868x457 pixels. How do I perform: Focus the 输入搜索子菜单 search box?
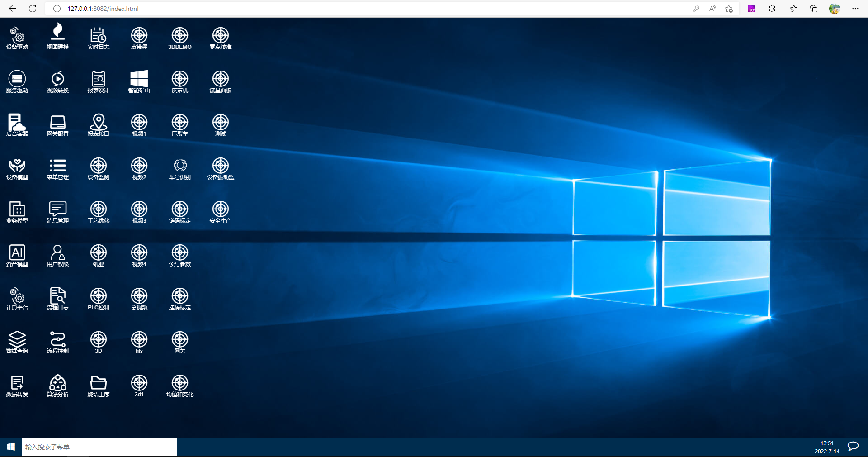pos(99,447)
